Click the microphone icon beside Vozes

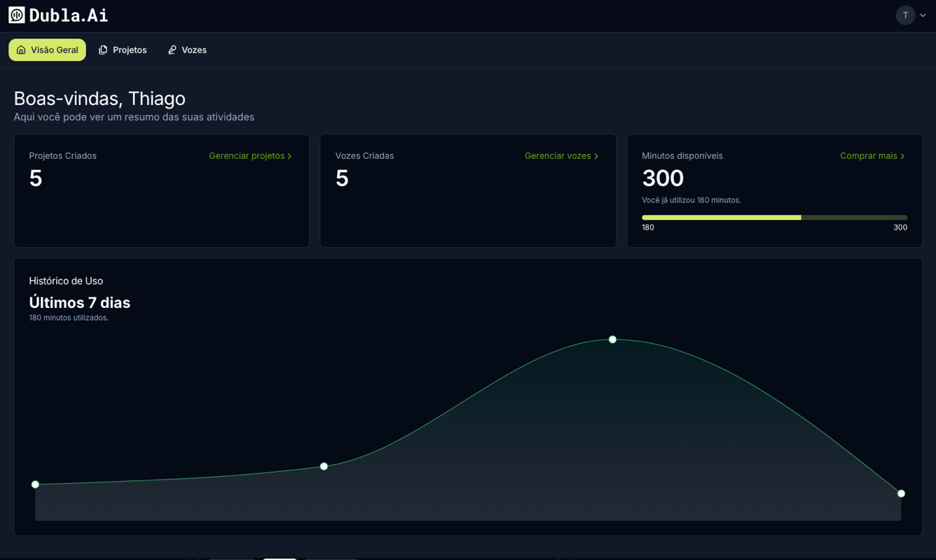click(x=172, y=50)
